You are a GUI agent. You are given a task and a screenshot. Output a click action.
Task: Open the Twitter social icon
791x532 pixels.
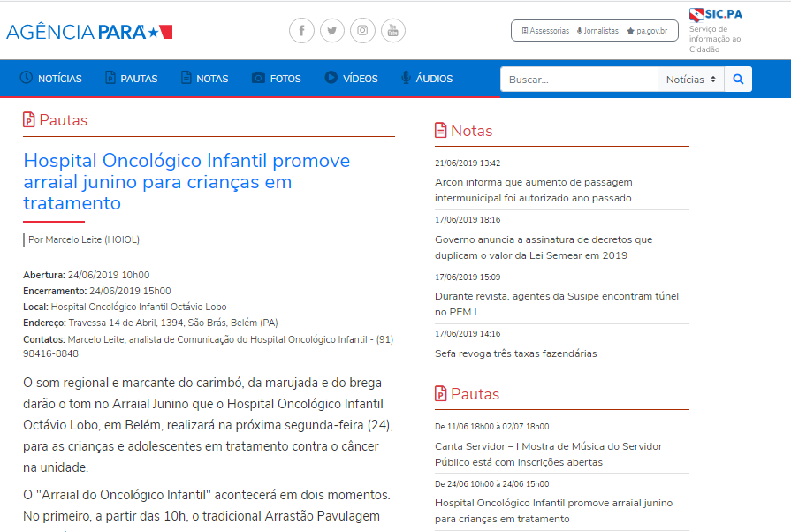[x=332, y=31]
